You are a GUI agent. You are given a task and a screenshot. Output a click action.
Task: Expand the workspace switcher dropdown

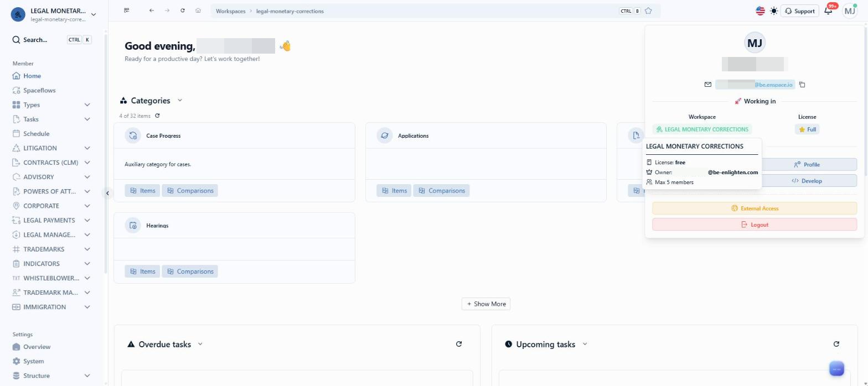pyautogui.click(x=93, y=14)
